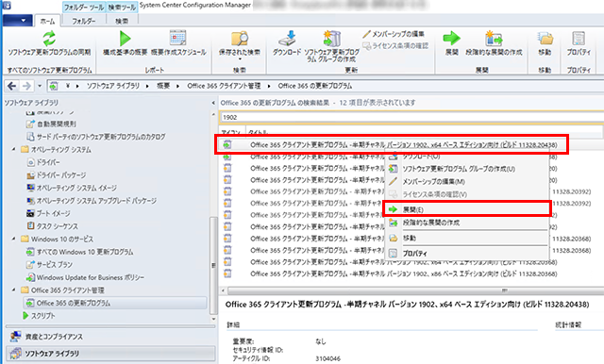
Task: Click Office 365 クライアント管理 breadcrumb segment
Action: point(224,86)
